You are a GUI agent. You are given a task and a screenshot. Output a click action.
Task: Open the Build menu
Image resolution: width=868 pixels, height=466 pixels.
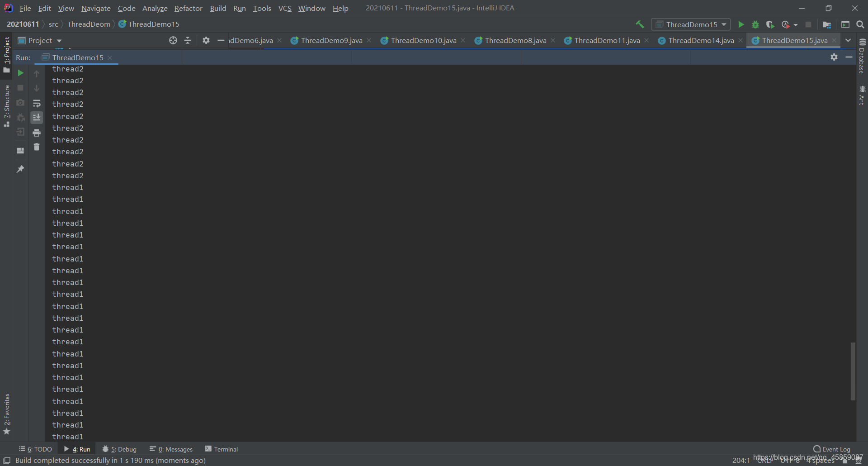tap(218, 8)
